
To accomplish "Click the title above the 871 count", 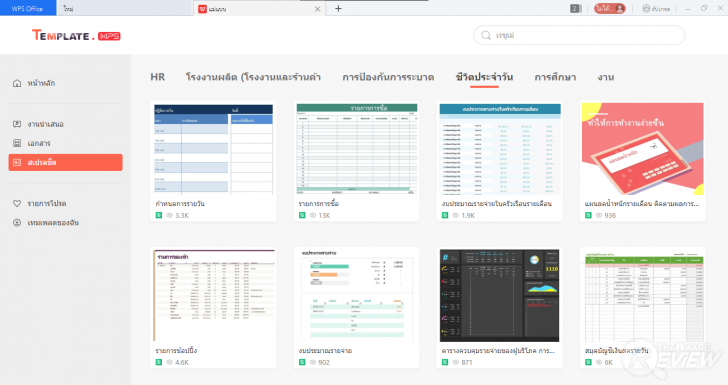I will (x=498, y=351).
